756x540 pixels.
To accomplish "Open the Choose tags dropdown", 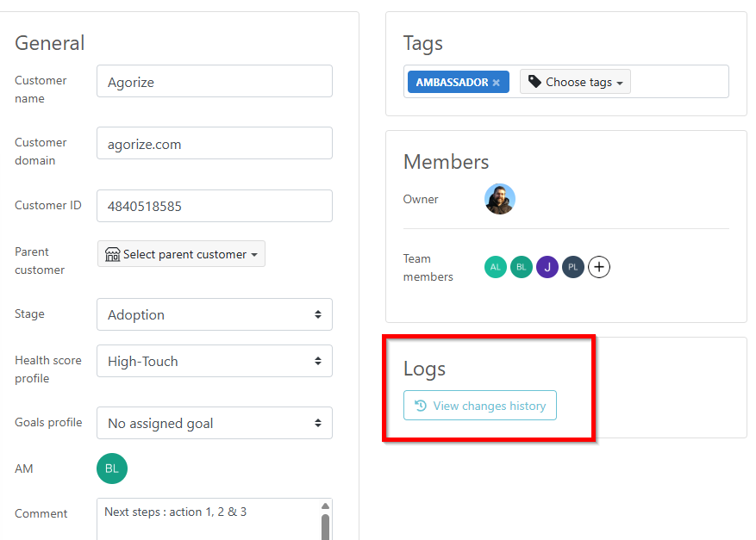I will (575, 82).
